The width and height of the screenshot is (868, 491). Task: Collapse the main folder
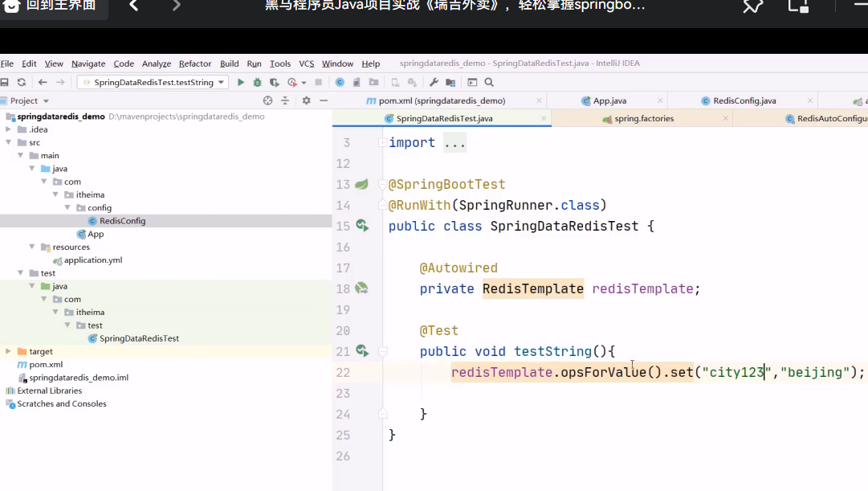tap(21, 155)
